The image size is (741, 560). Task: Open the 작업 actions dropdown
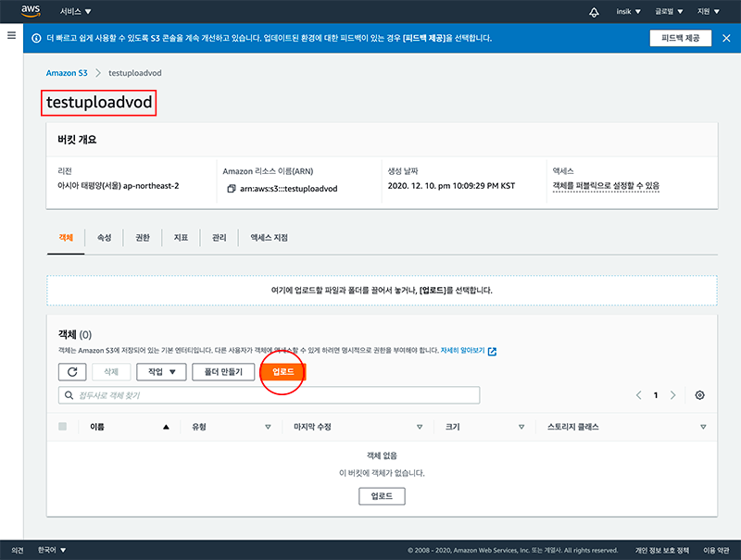coord(161,372)
